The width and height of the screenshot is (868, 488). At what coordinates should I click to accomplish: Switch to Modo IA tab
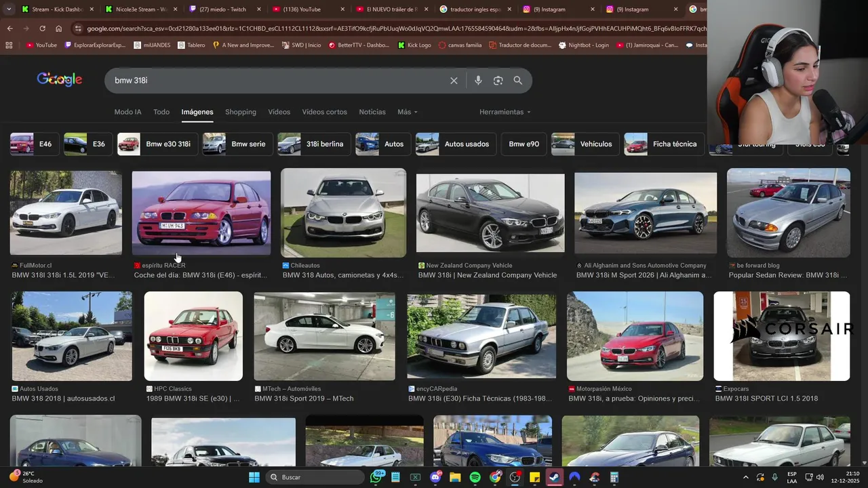point(128,112)
